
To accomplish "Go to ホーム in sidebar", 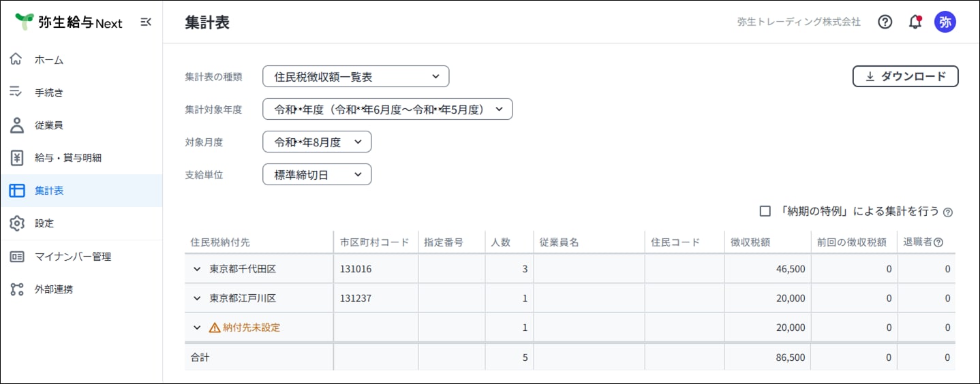I will click(81, 59).
